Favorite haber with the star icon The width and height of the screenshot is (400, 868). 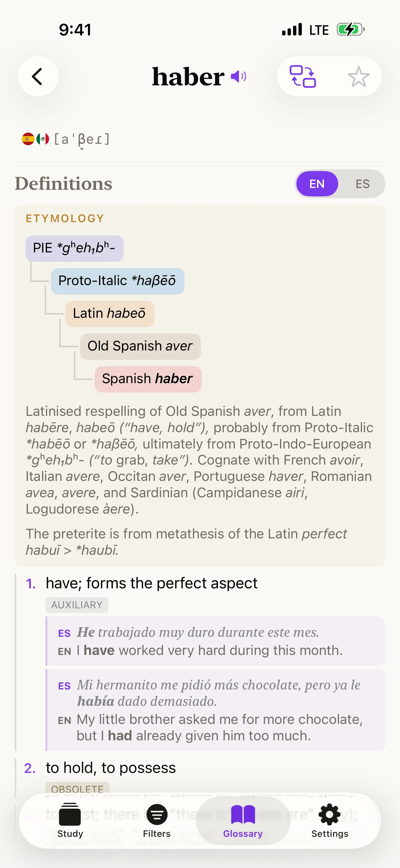coord(358,77)
